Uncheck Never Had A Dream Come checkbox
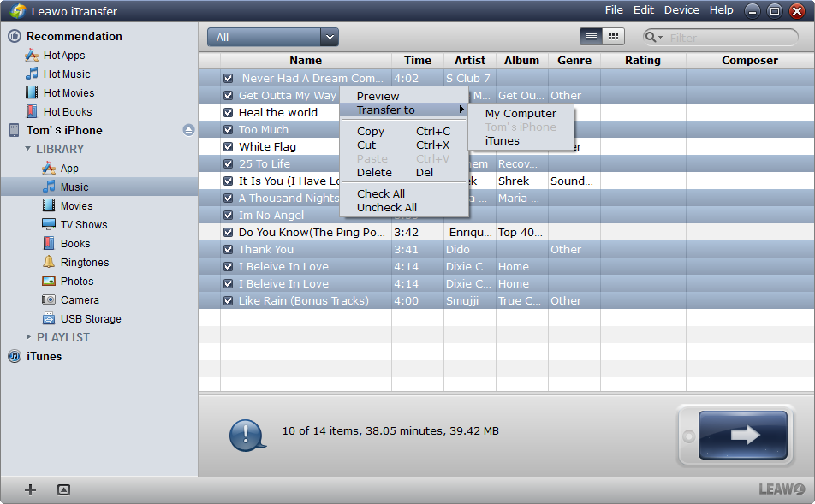Viewport: 815px width, 504px height. [229, 79]
